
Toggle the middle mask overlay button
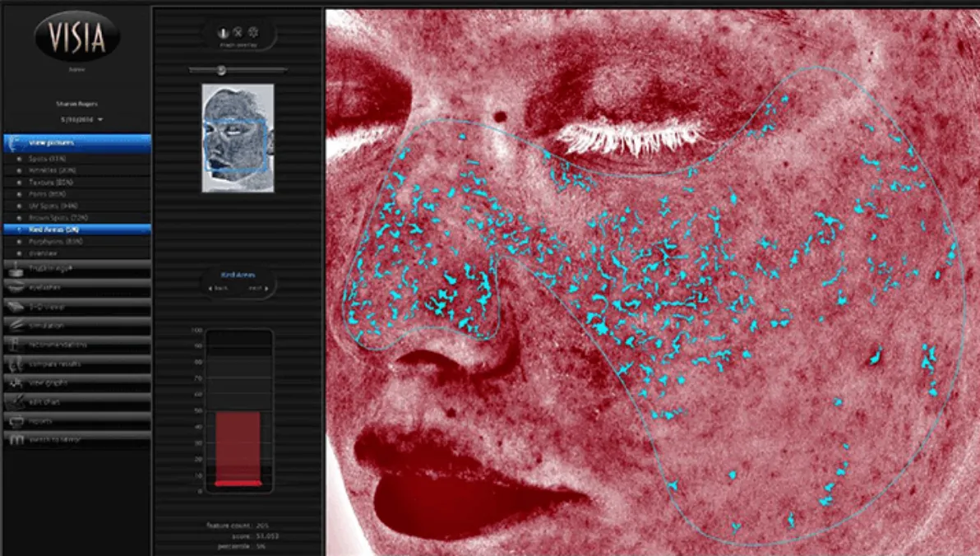tap(238, 32)
